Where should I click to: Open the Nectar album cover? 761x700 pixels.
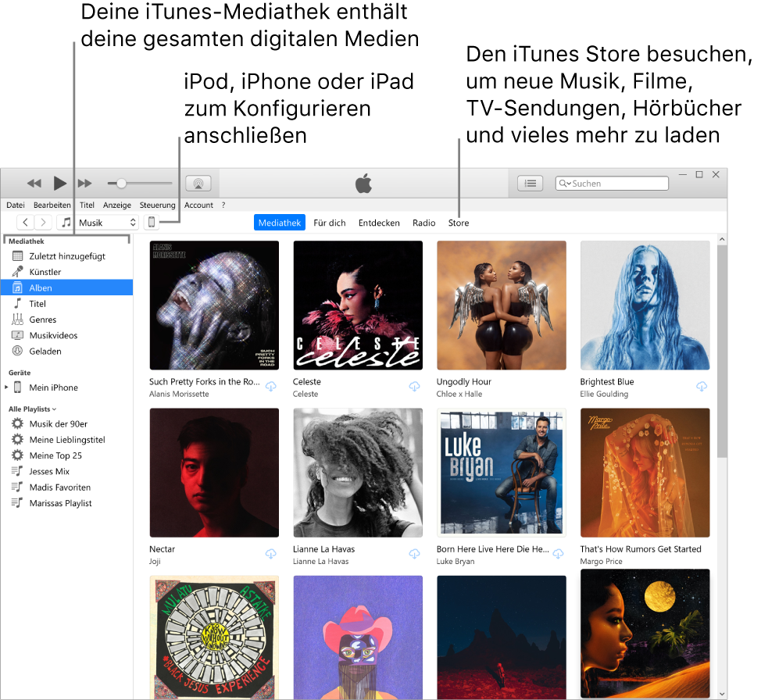pos(214,473)
